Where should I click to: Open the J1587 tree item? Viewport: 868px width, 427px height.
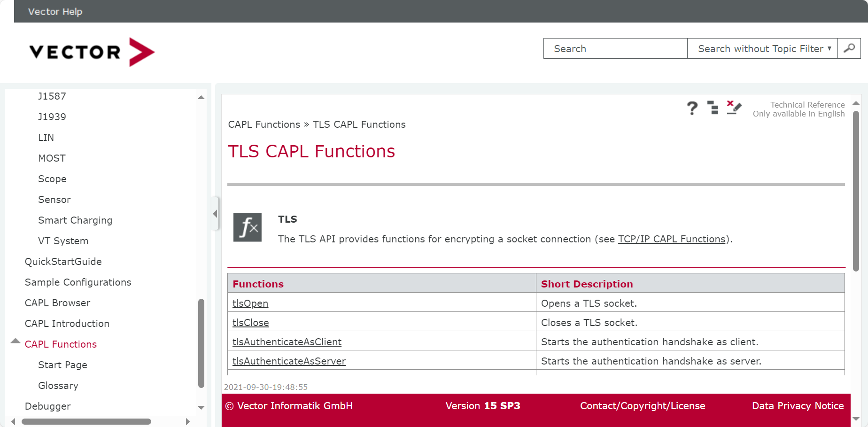[x=52, y=96]
